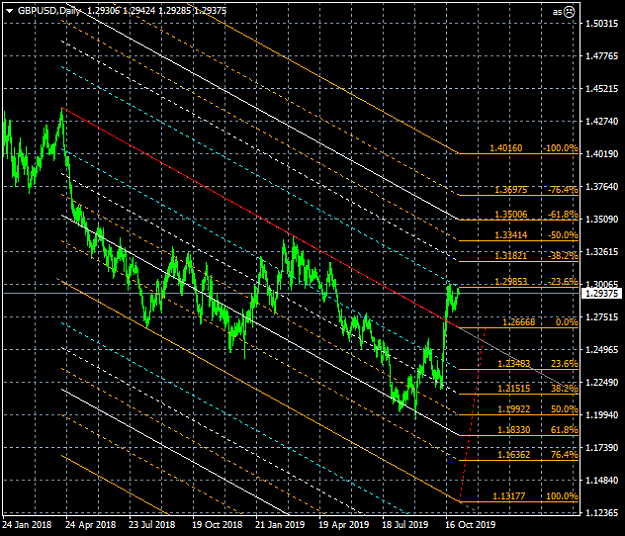This screenshot has height=536, width=625.
Task: Click price scale value 1.35090
Action: pos(601,220)
